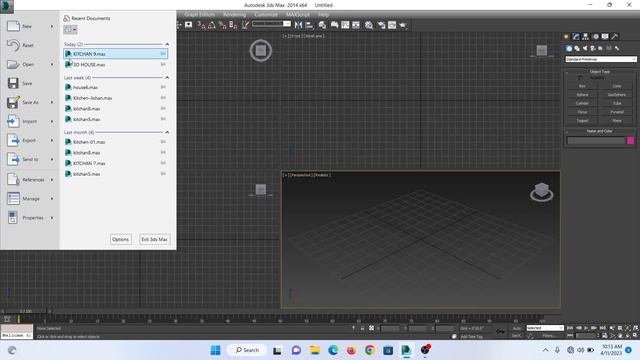Pin KITCHAN 7.max in recent documents

(x=163, y=163)
